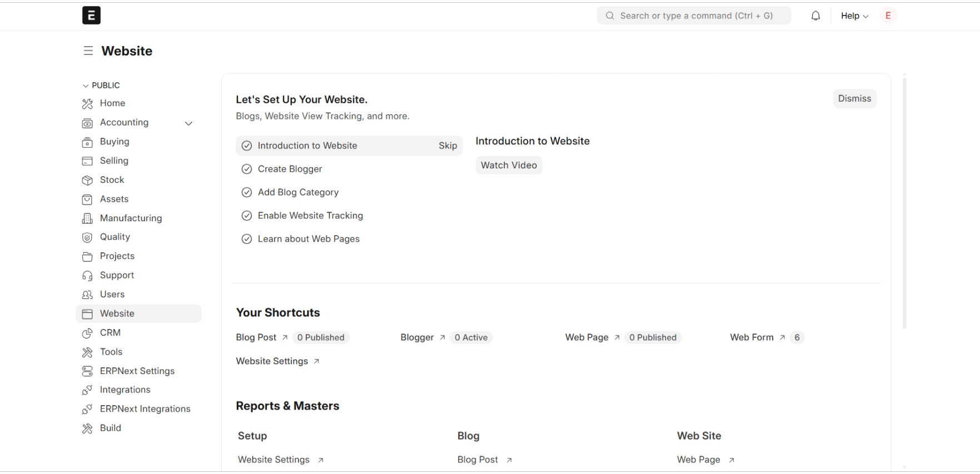Click the Watch Video button
This screenshot has width=980, height=474.
pyautogui.click(x=509, y=166)
